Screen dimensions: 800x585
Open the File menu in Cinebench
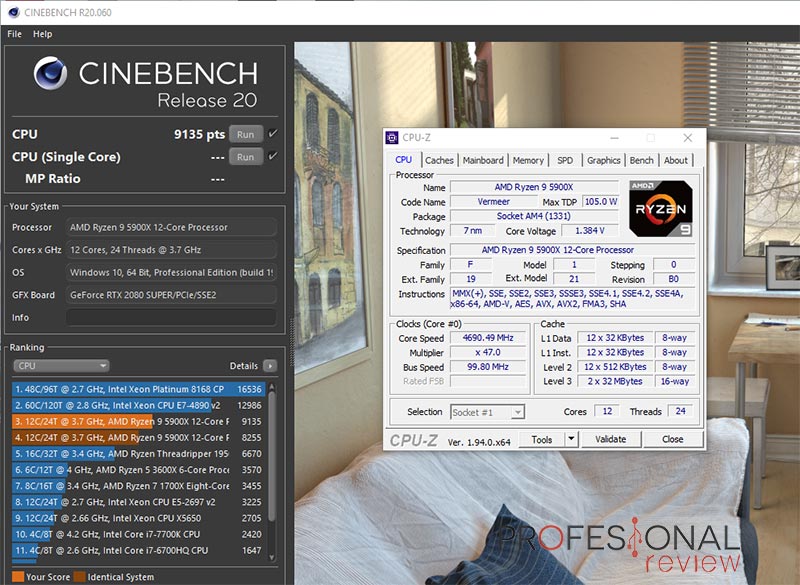[14, 34]
